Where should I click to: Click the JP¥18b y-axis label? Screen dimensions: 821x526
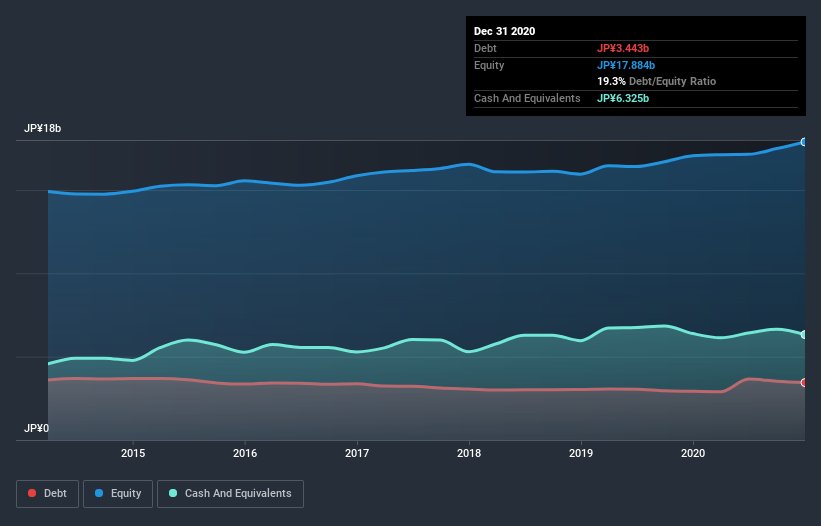coord(42,128)
